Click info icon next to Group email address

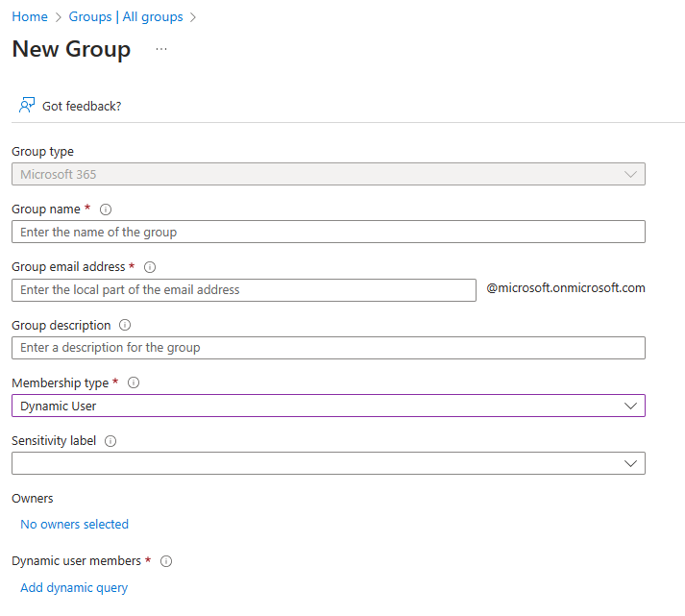(x=150, y=267)
